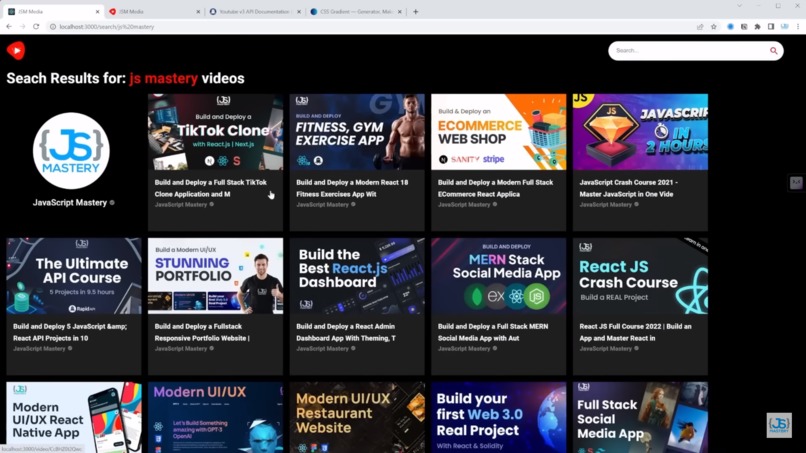The height and width of the screenshot is (453, 806).
Task: Click channel name under Admin Dashboard card
Action: coord(322,349)
